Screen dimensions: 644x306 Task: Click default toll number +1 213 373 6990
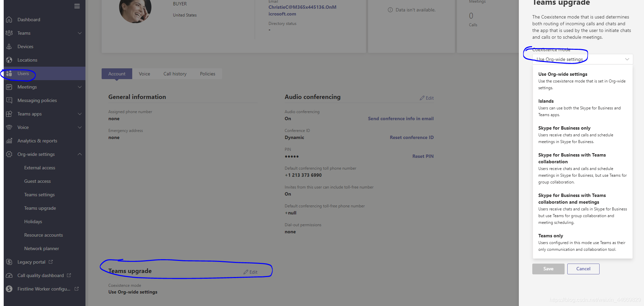coord(303,175)
